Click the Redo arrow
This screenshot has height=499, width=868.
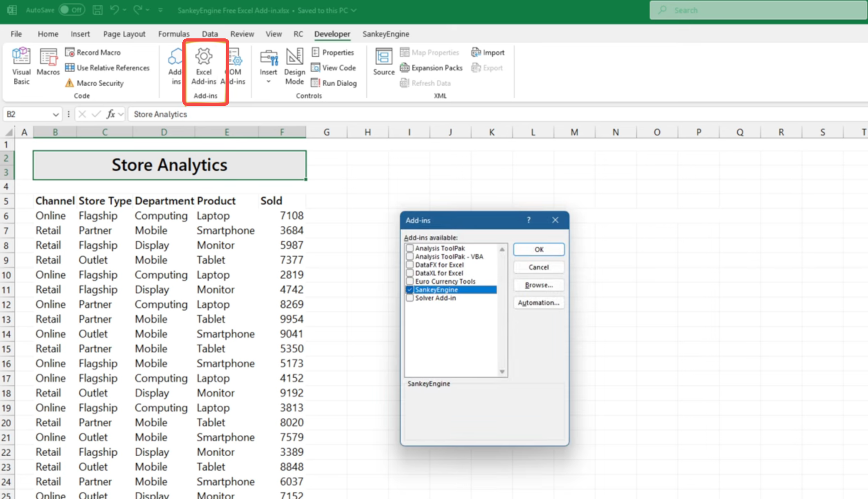pyautogui.click(x=137, y=10)
